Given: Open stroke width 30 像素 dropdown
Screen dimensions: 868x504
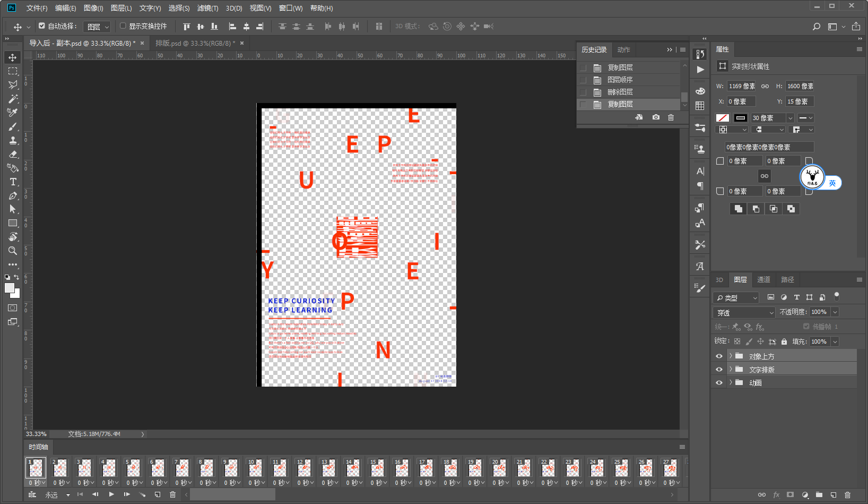Looking at the screenshot, I should 791,118.
